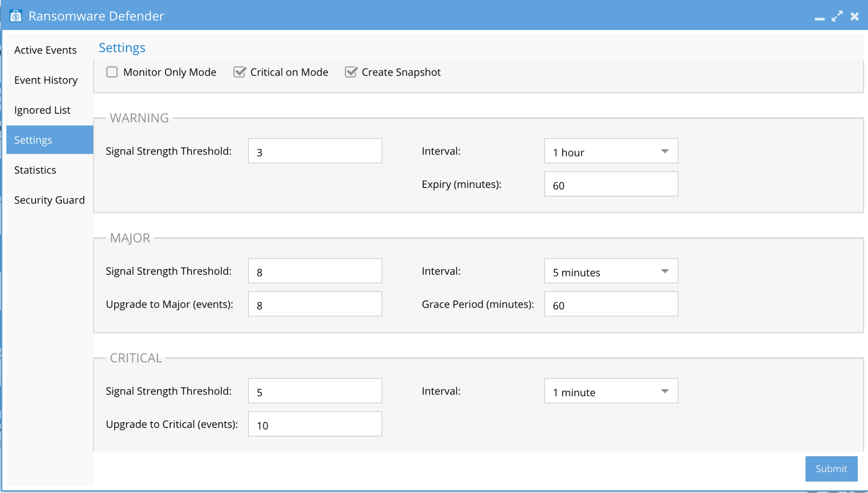Click the Expiry (minutes) label
The width and height of the screenshot is (868, 493).
(x=462, y=184)
